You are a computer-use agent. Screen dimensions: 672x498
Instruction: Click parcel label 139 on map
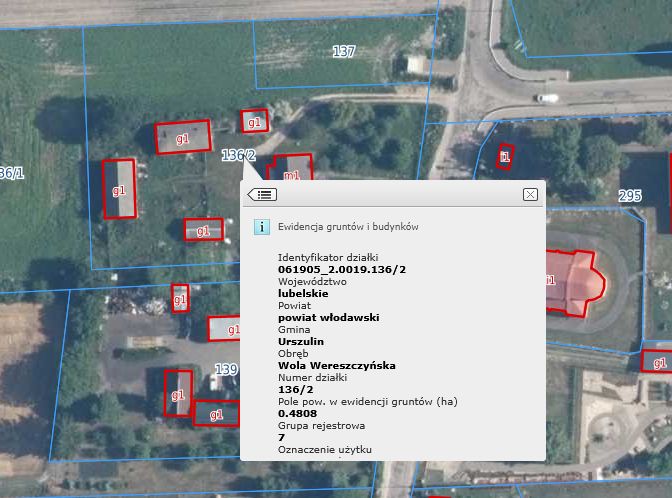[x=226, y=369]
